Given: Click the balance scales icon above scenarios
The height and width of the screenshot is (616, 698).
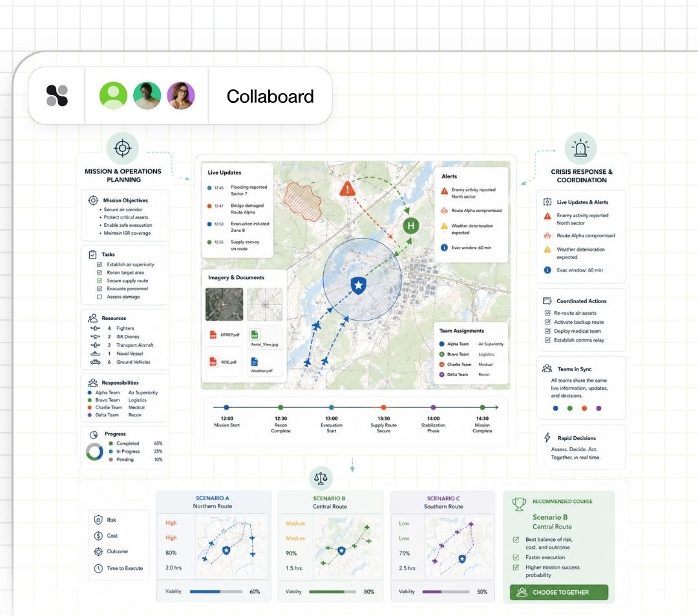Looking at the screenshot, I should pos(321,478).
